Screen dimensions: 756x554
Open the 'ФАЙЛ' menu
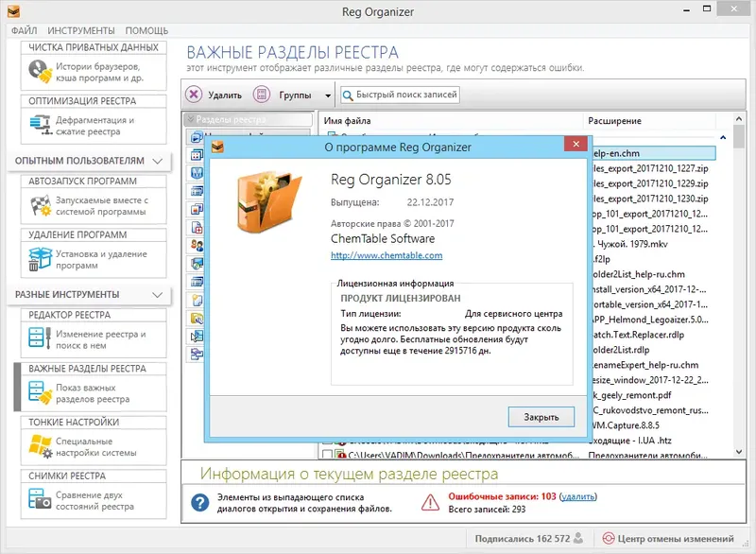25,30
